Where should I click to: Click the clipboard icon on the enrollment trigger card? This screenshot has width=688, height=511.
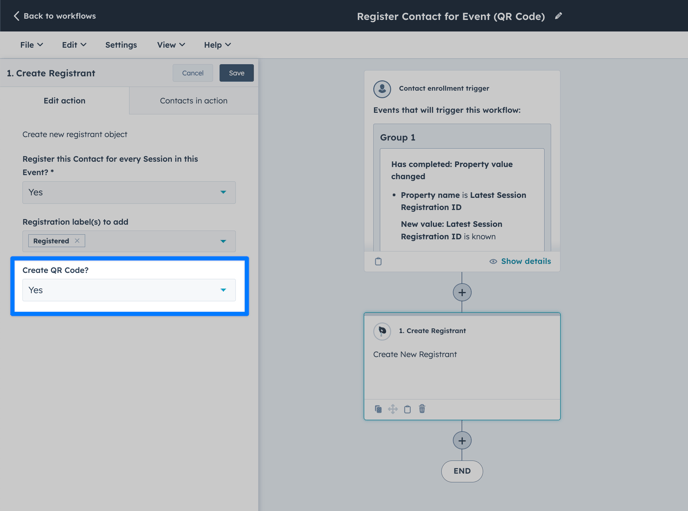[x=378, y=261]
